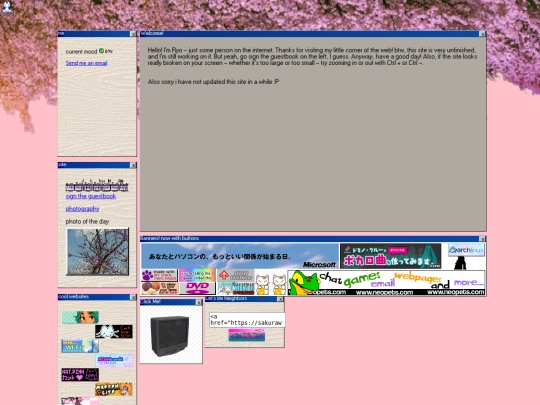
Task: Click the black silhouette figure below Arch Linux badge
Action: [460, 263]
